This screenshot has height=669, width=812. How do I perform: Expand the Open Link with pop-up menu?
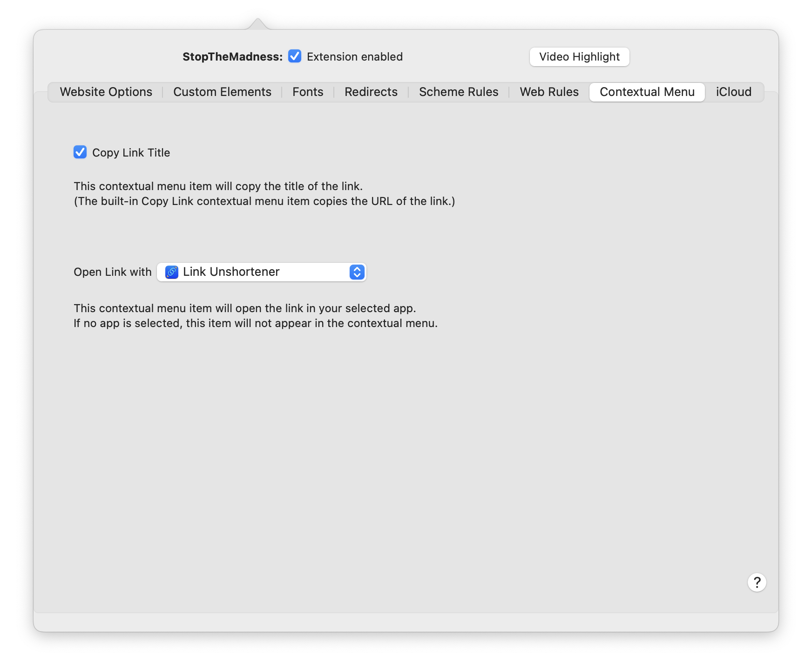coord(261,272)
